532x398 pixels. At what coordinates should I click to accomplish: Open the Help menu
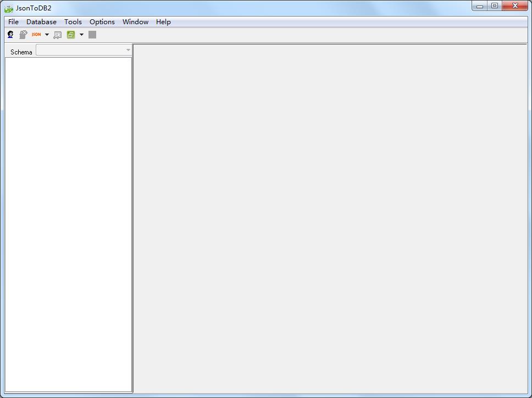pos(163,21)
